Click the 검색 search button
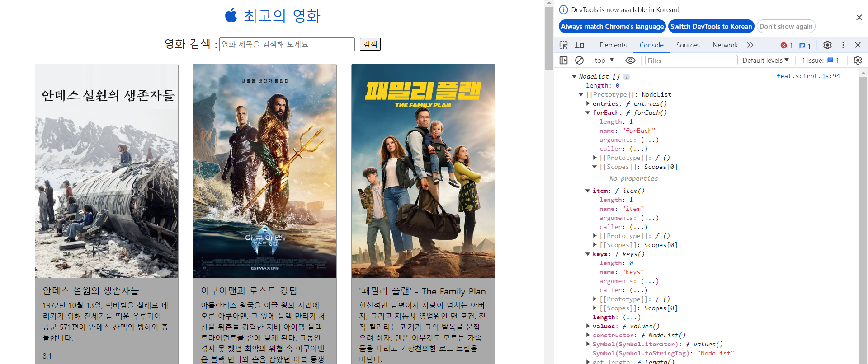This screenshot has height=364, width=868. (370, 44)
